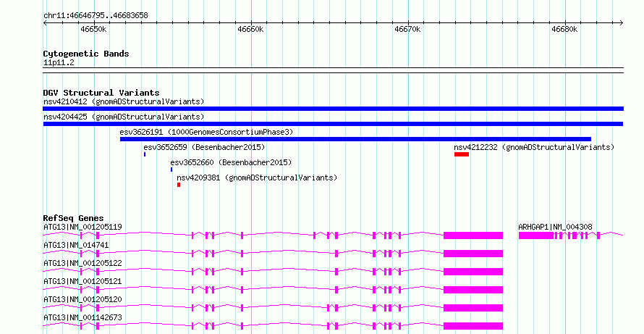Screen dimensions: 644x334
Task: Click the large terminal exon of ATG13 NM_001205119
Action: pos(473,235)
